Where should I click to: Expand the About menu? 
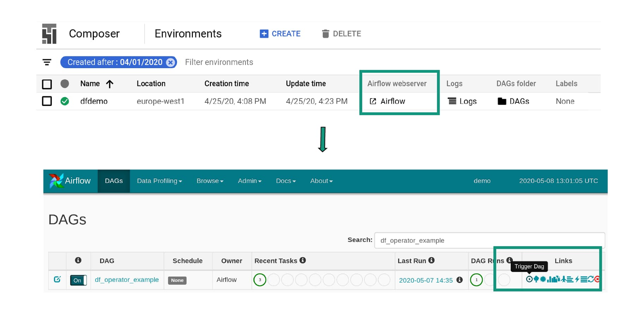pos(321,181)
